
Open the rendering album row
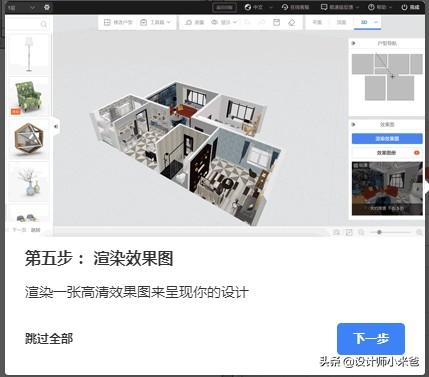tap(387, 153)
